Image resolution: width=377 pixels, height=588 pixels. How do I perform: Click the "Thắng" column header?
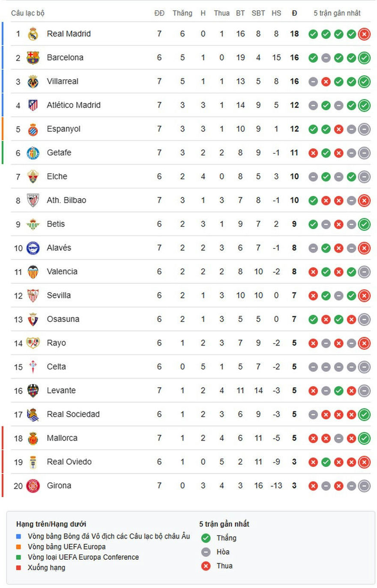(x=182, y=13)
